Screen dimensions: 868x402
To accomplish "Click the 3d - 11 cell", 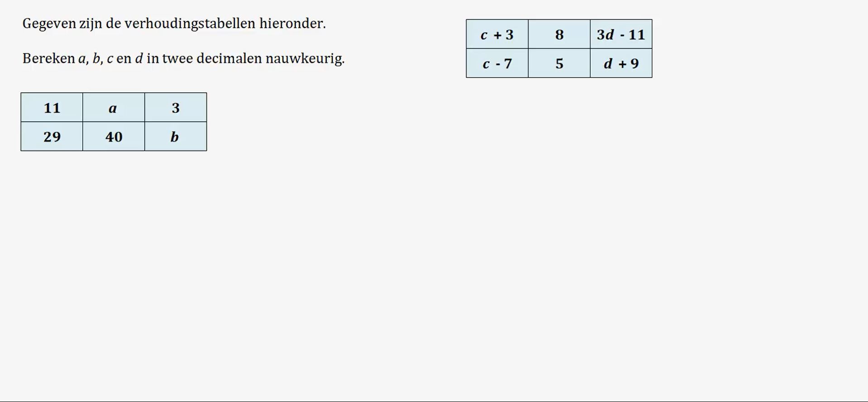I will [621, 34].
